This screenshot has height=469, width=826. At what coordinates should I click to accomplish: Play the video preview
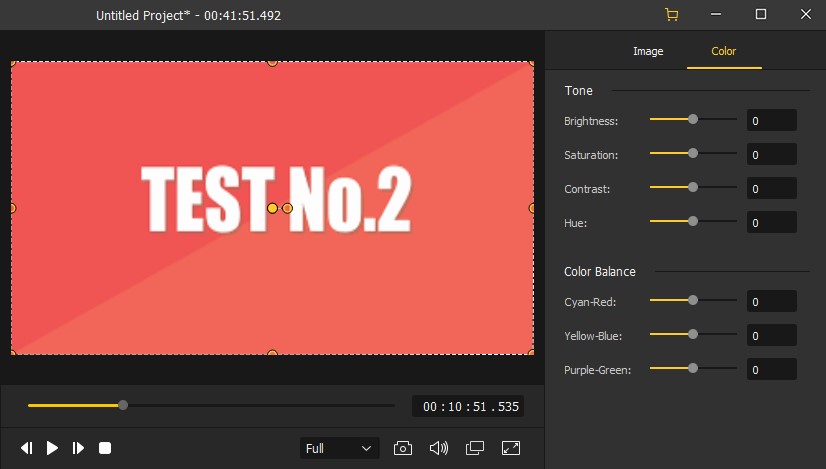(53, 448)
